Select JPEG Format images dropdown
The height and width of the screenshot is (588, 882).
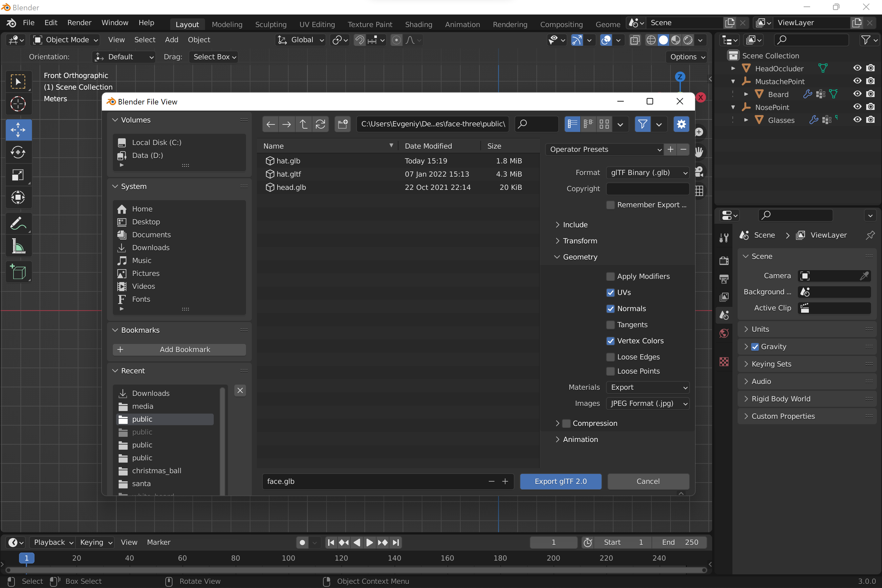(x=647, y=403)
